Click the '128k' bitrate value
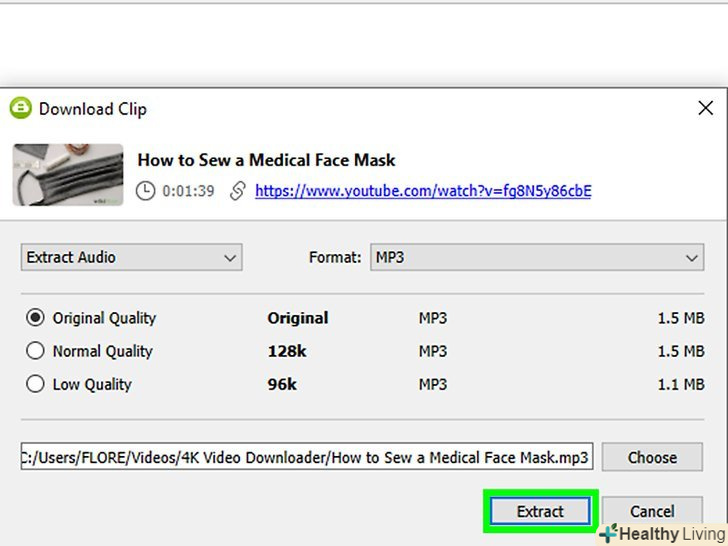The image size is (728, 546). click(x=287, y=351)
